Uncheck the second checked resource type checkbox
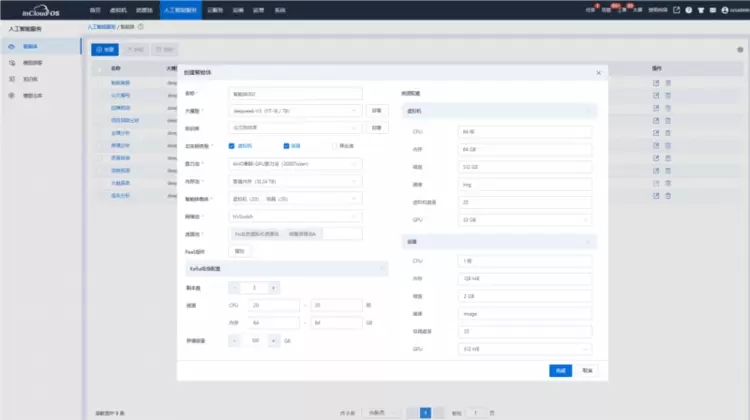Image resolution: width=750 pixels, height=420 pixels. [x=286, y=146]
